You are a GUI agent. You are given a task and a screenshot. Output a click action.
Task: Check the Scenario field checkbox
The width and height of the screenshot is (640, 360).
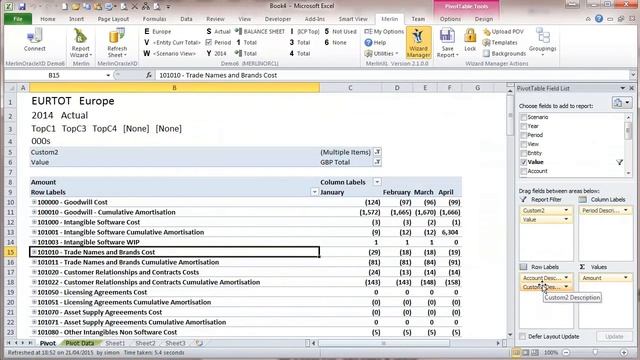click(x=524, y=117)
